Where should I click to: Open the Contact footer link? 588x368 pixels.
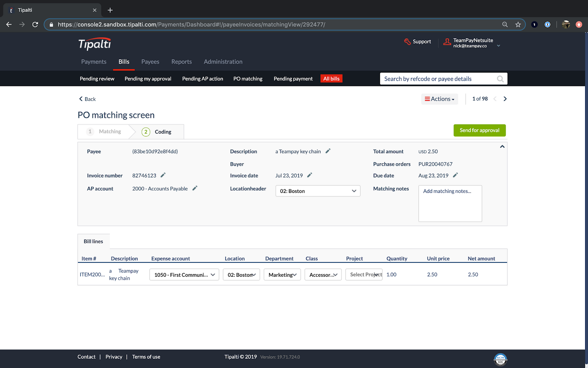point(86,357)
